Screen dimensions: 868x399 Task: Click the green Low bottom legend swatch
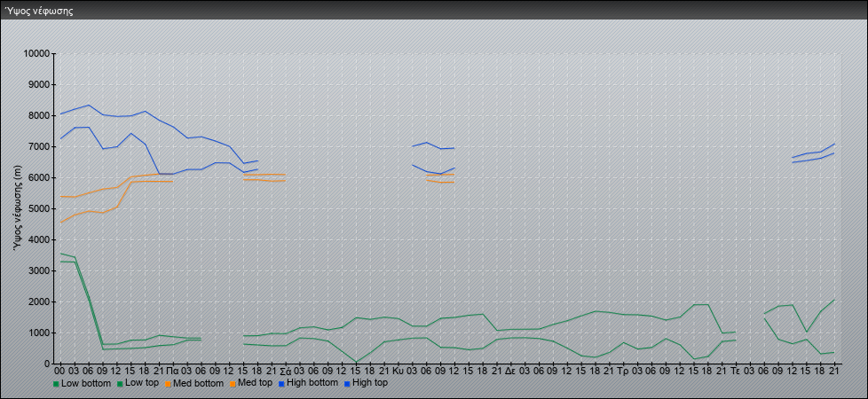[x=56, y=384]
